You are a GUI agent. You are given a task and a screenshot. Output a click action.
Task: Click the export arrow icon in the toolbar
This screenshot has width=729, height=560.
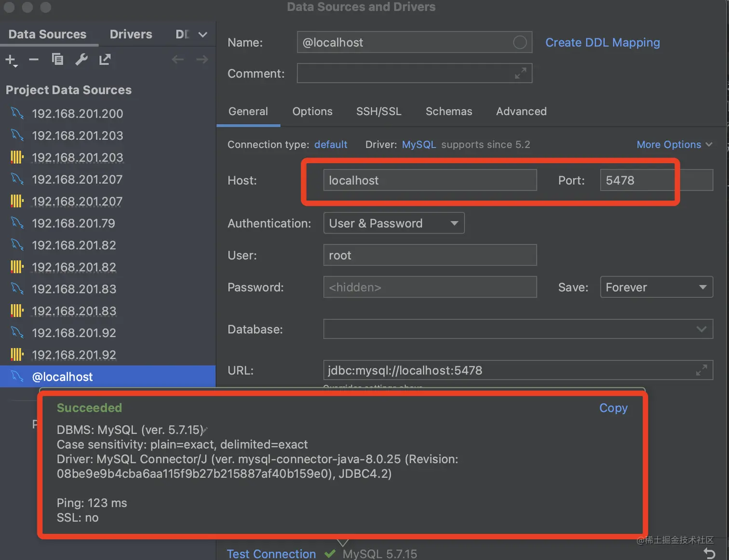[105, 59]
